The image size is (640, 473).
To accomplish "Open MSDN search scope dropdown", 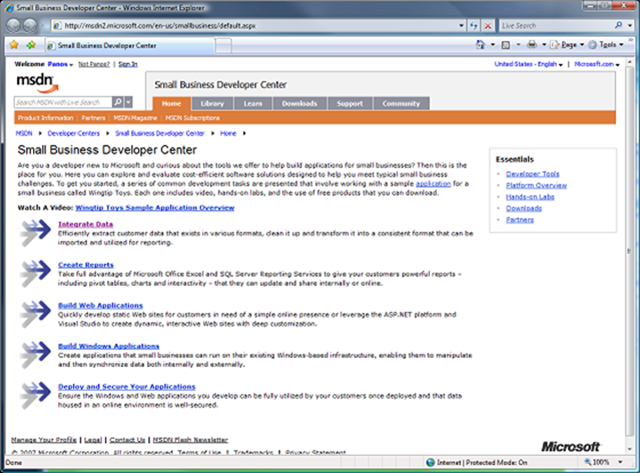I will (x=128, y=102).
